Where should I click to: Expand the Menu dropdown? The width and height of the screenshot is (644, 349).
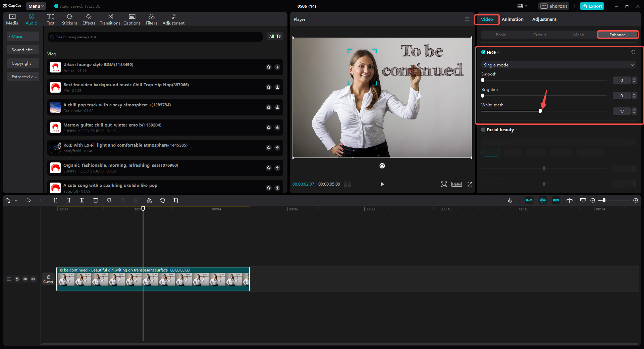click(36, 6)
